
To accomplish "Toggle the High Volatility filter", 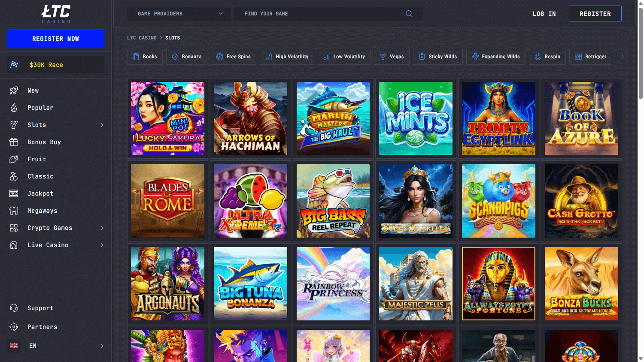I will (x=287, y=56).
